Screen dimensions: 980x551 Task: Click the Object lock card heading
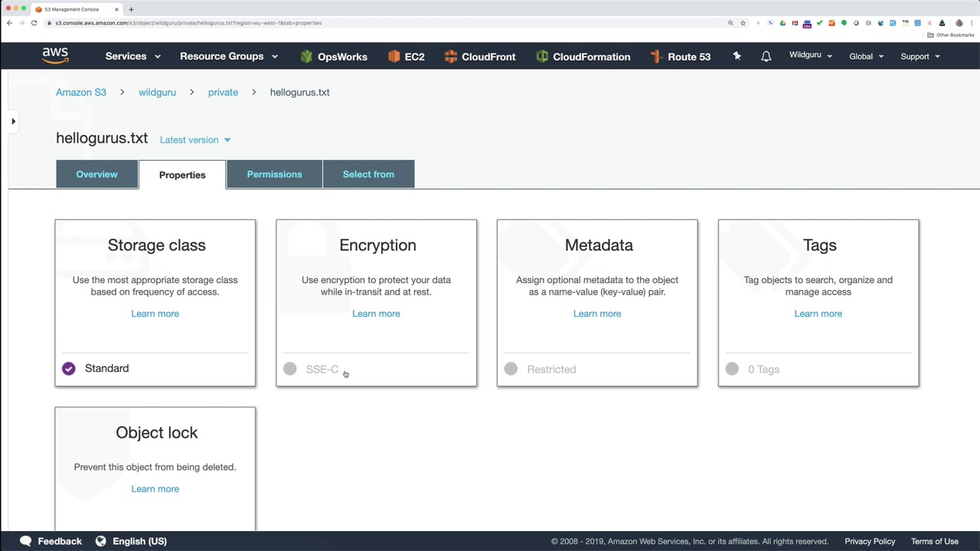(157, 432)
